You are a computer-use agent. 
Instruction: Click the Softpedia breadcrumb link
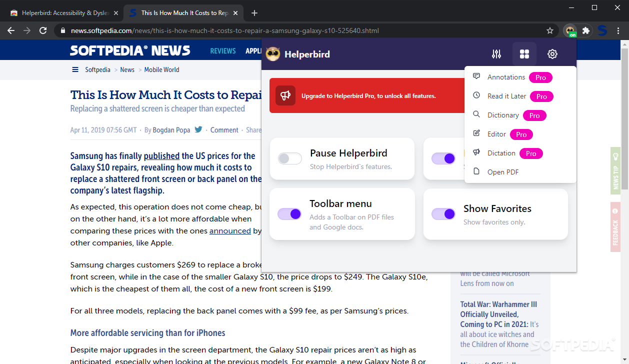(97, 69)
